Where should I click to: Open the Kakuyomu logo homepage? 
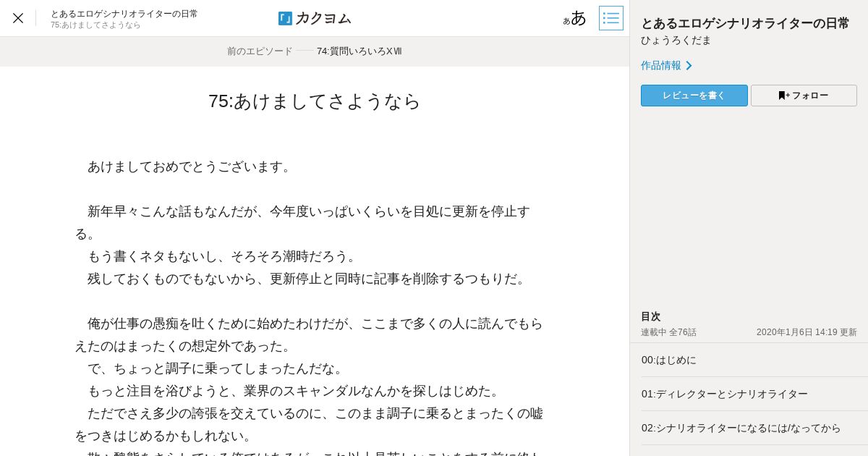point(315,18)
